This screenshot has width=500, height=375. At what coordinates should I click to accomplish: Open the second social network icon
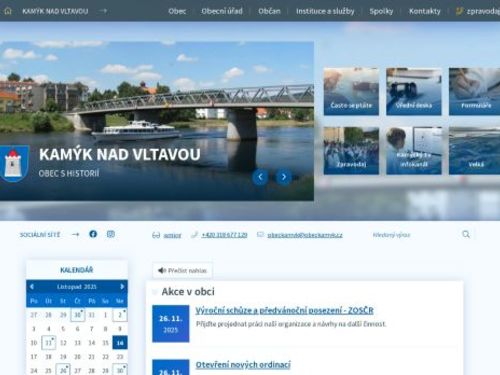(x=111, y=234)
